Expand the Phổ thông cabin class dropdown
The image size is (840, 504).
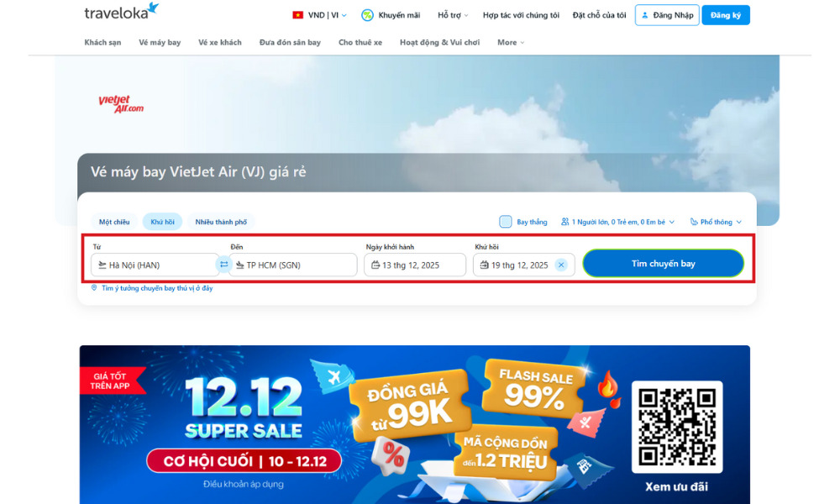tap(715, 222)
